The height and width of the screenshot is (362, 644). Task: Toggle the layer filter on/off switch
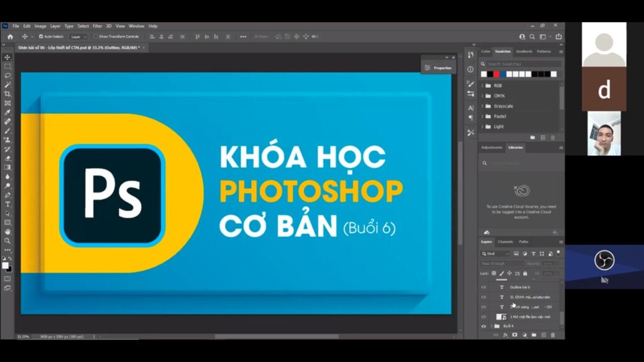point(558,253)
